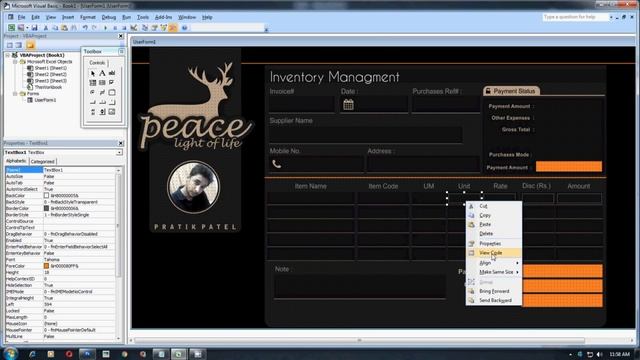Choose Bring Forward from context menu
This screenshot has width=640, height=360.
pyautogui.click(x=493, y=291)
